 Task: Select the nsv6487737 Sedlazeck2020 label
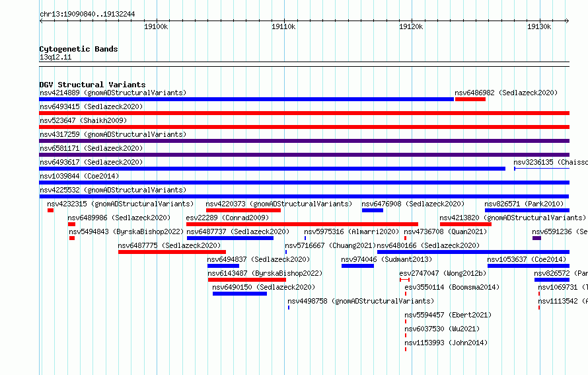point(238,231)
